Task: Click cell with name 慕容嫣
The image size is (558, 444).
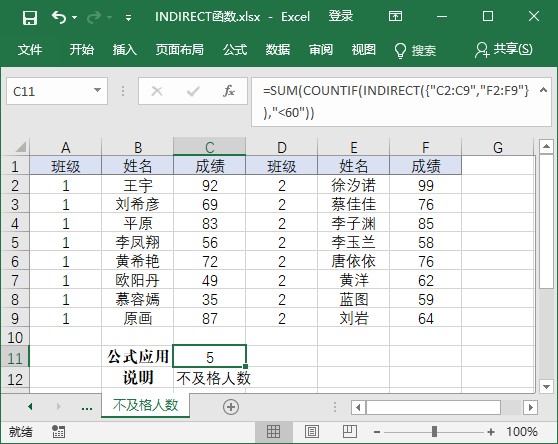Action: [137, 300]
